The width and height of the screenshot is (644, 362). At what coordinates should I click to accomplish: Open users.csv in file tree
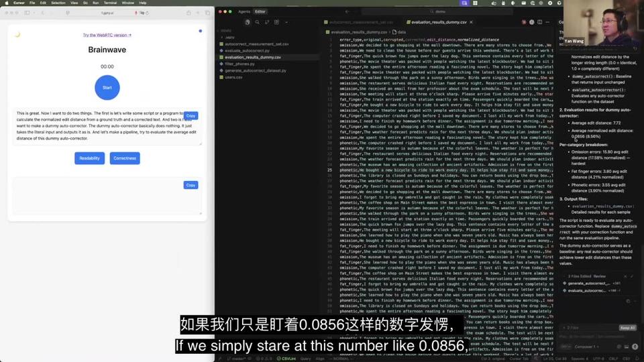tap(233, 76)
